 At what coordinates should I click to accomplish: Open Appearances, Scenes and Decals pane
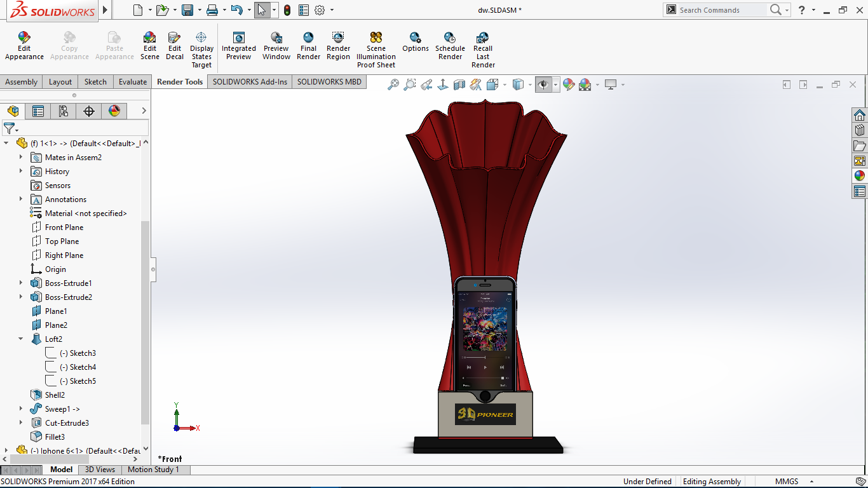pos(860,176)
